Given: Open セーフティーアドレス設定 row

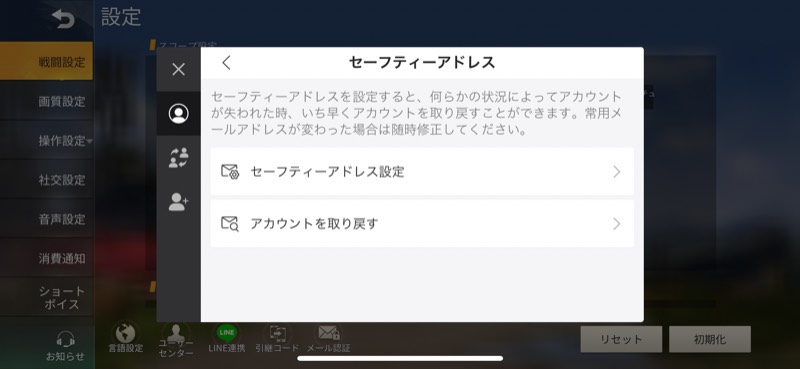Looking at the screenshot, I should 422,171.
